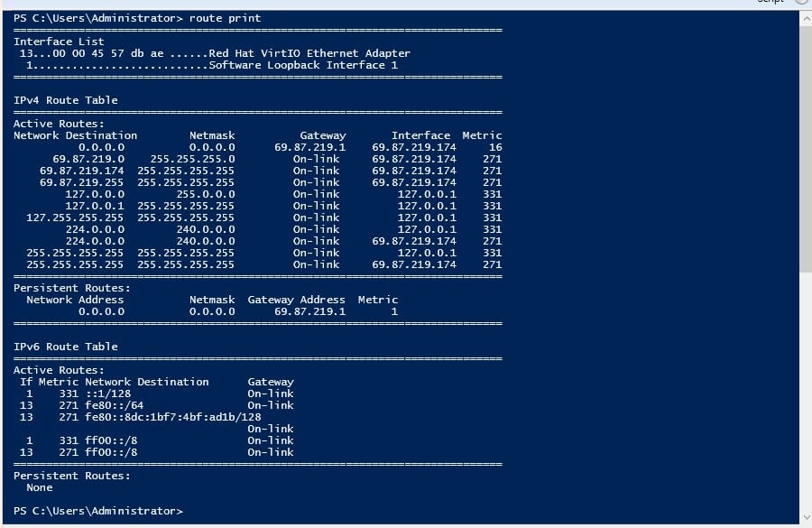Click the empty prompt at the bottom
The image size is (812, 528).
pos(98,511)
